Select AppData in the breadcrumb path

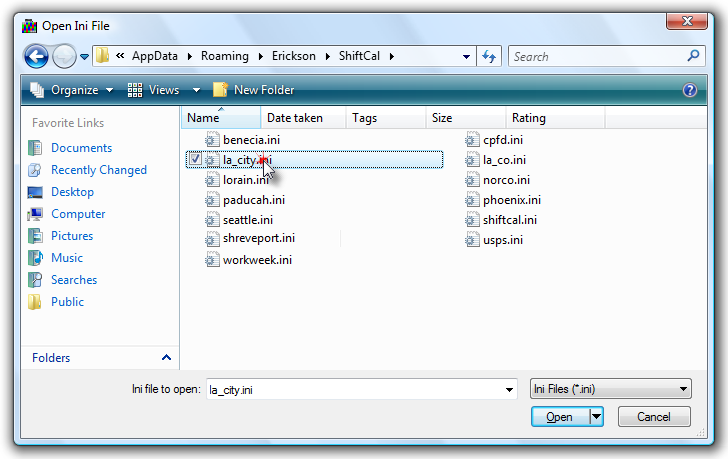click(x=155, y=56)
